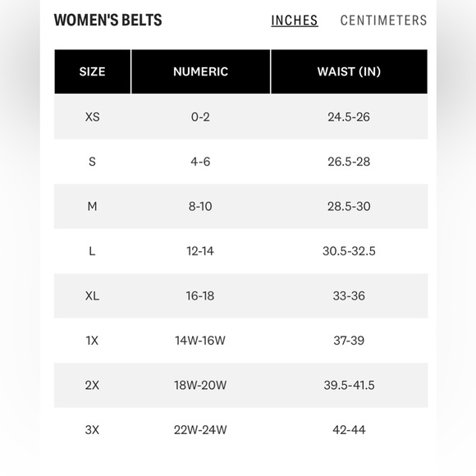Click the WOMEN'S BELTS heading
Viewport: 476px width, 476px height.
108,21
